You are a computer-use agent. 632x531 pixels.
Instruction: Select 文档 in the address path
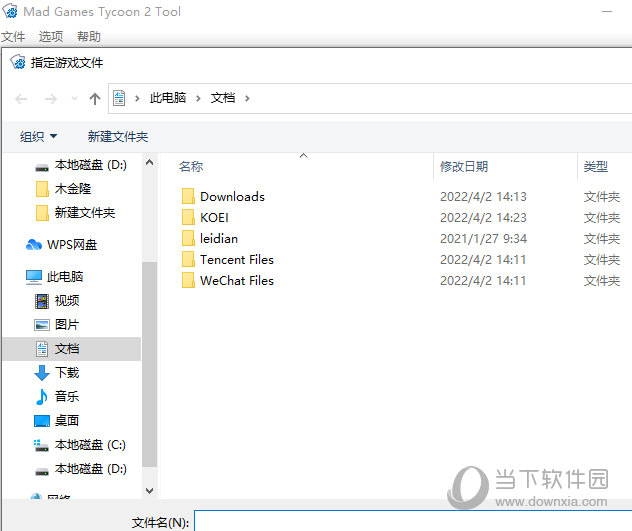(223, 98)
